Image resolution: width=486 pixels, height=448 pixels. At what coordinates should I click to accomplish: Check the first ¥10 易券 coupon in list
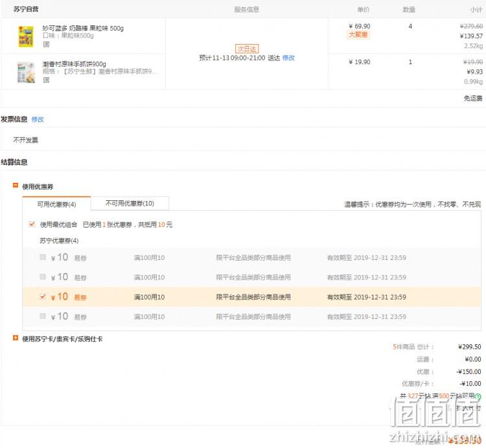point(43,257)
